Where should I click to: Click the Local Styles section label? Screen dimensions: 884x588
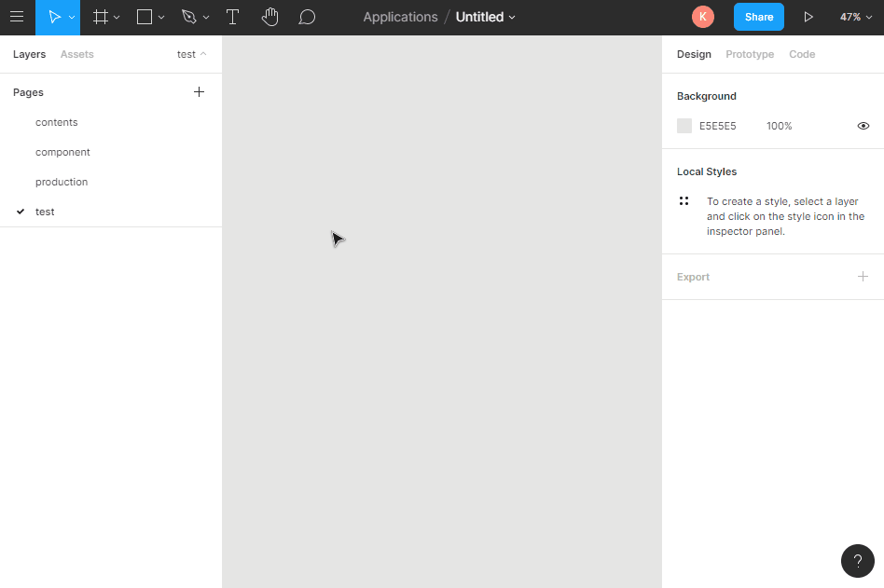click(707, 171)
